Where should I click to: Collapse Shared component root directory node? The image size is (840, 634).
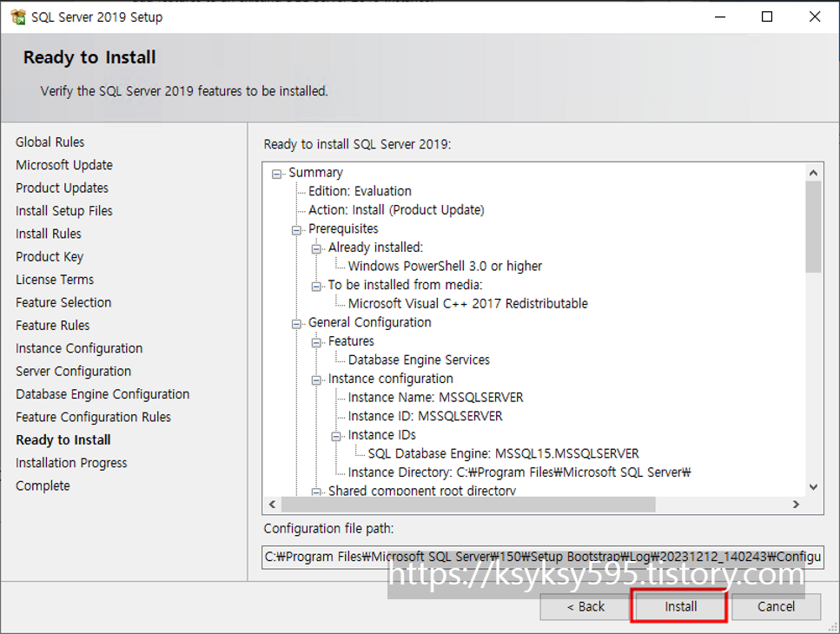coord(316,492)
